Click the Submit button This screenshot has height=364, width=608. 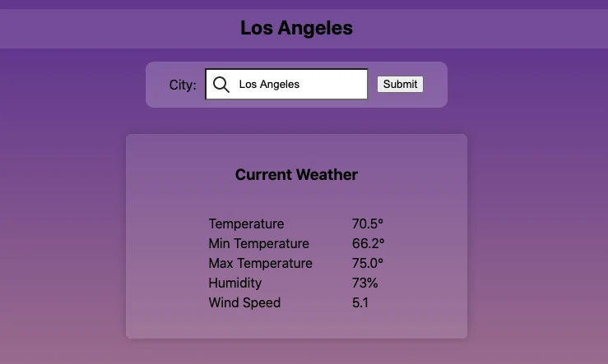[x=400, y=84]
